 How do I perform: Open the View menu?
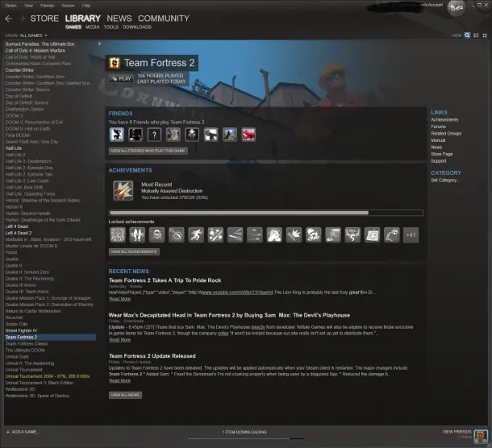[x=28, y=6]
